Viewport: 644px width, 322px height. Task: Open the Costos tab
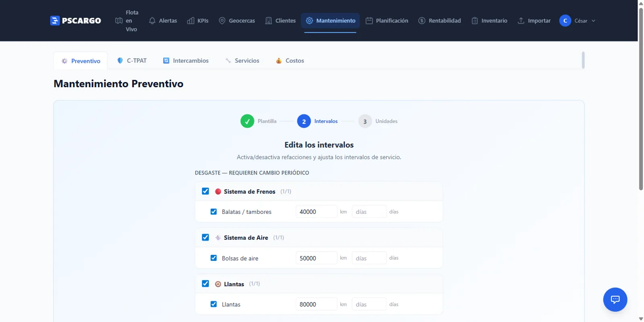[290, 61]
